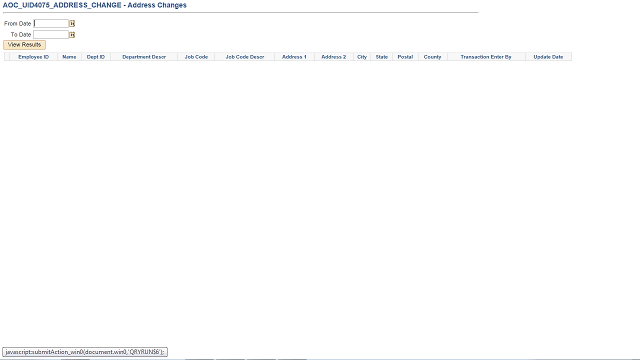Sort by Employee ID column header
This screenshot has width=640, height=360.
pos(33,57)
